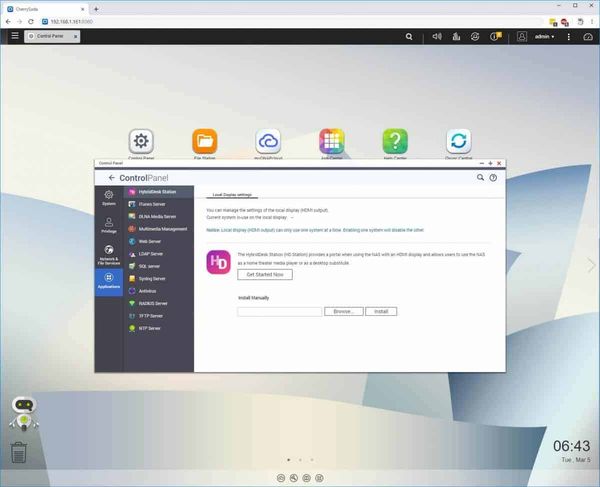Open the Help Center desktop icon

395,141
